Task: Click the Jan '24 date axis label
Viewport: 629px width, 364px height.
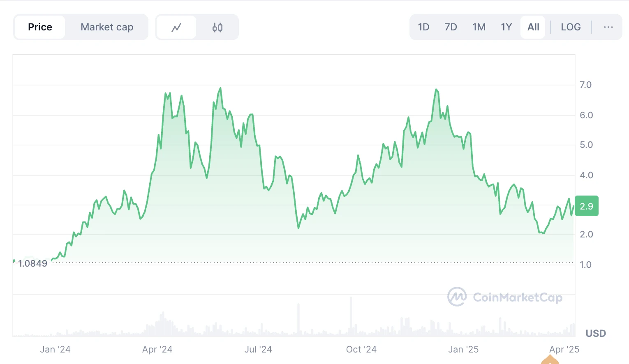Action: click(x=55, y=349)
